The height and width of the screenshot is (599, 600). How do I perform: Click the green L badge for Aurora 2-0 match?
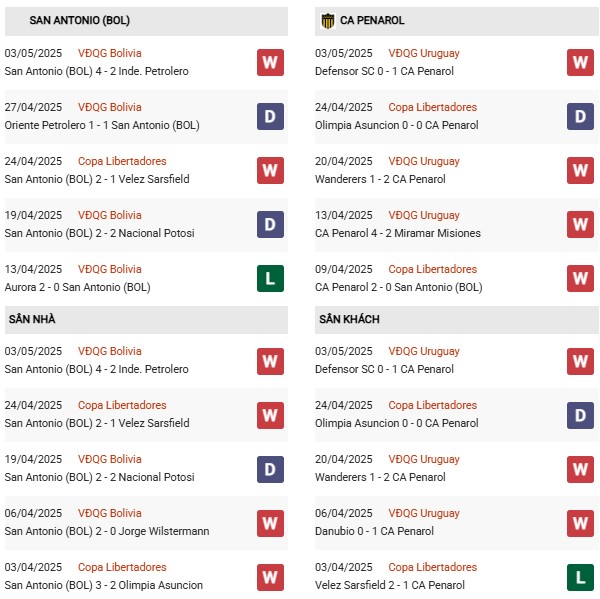[x=270, y=278]
